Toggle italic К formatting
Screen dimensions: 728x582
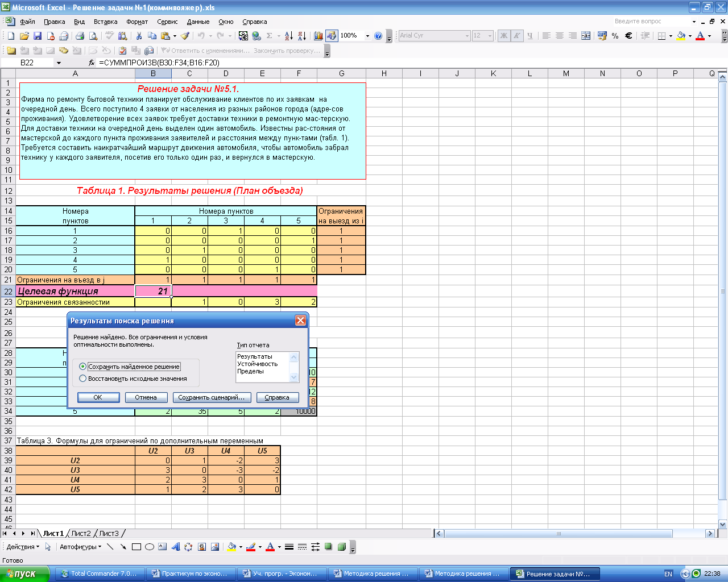pyautogui.click(x=517, y=36)
